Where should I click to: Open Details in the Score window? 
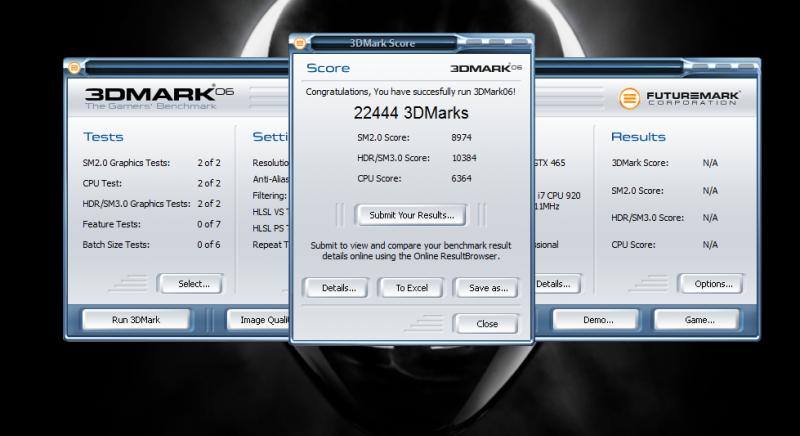pos(338,288)
